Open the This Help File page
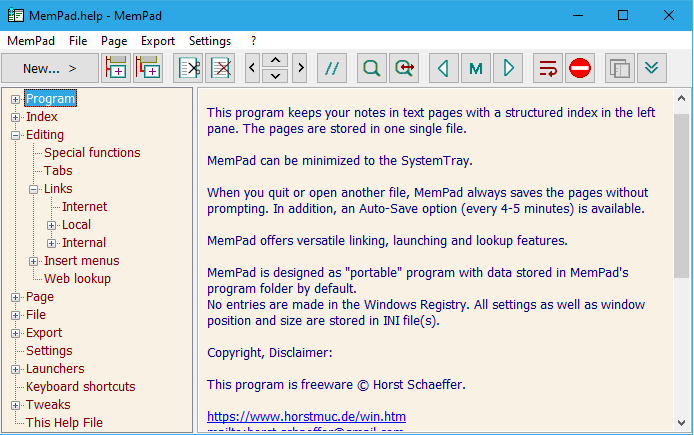 [x=64, y=423]
